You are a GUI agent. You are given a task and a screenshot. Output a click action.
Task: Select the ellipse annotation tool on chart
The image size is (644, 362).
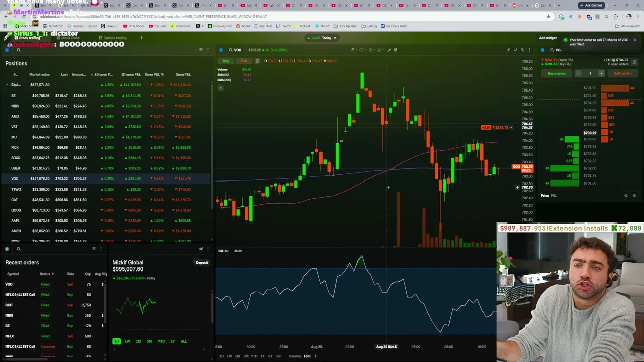pyautogui.click(x=379, y=50)
